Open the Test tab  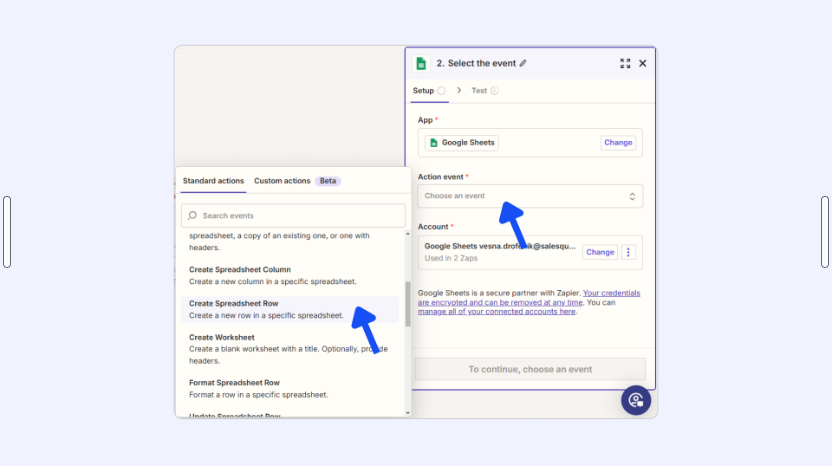[484, 91]
